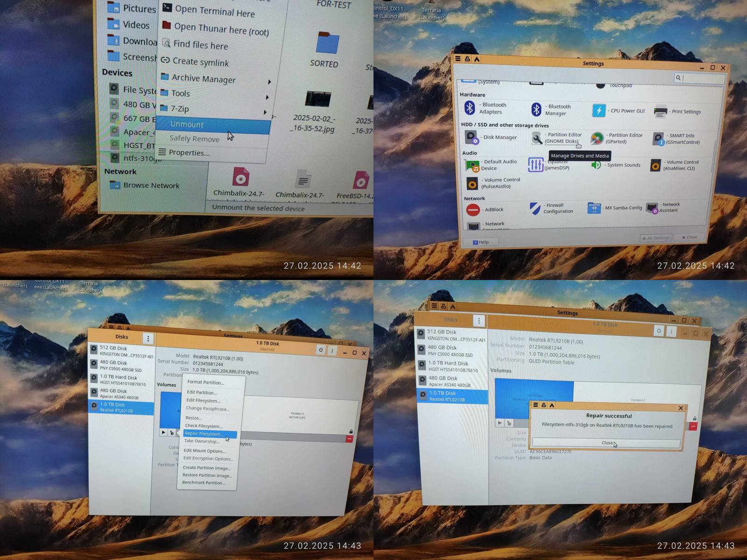Select Resize... in partition menu

[x=194, y=418]
